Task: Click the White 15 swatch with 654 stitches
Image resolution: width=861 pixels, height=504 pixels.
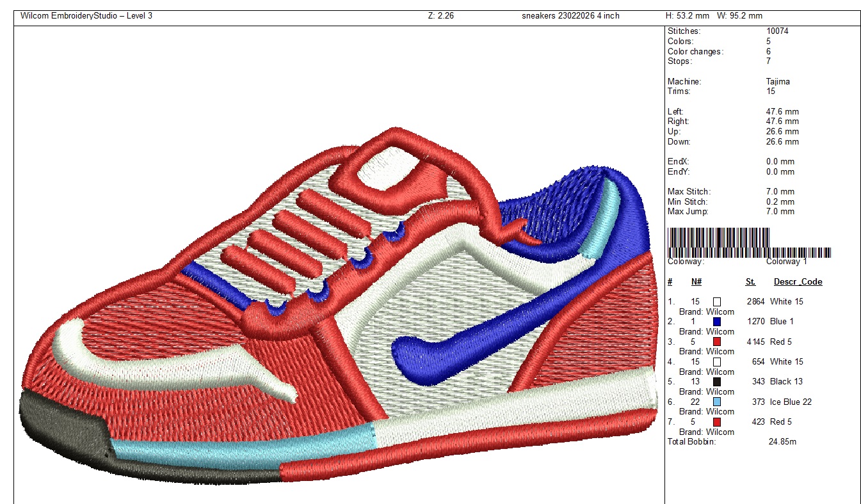Action: click(717, 362)
